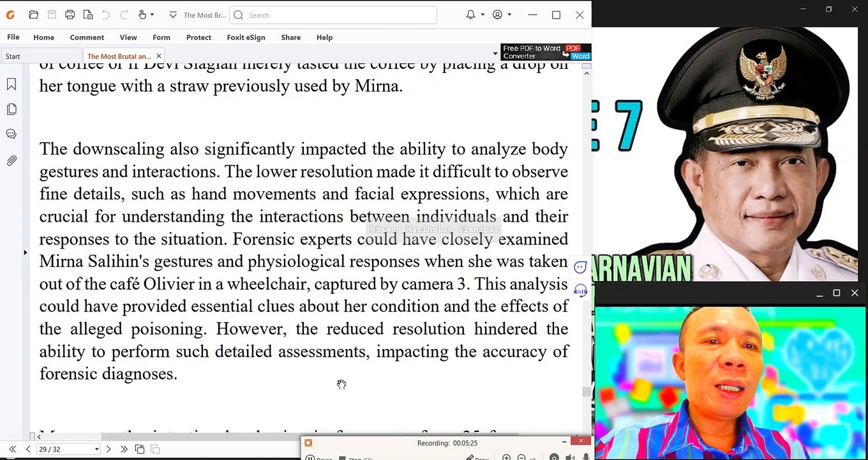Open the Foxit eSign tab
Screen dimensions: 868x460
coord(246,37)
